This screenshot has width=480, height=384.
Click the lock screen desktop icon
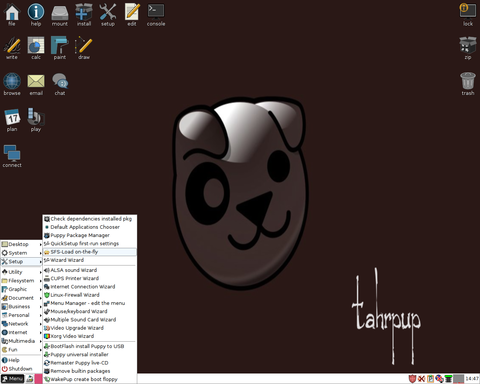(x=468, y=14)
